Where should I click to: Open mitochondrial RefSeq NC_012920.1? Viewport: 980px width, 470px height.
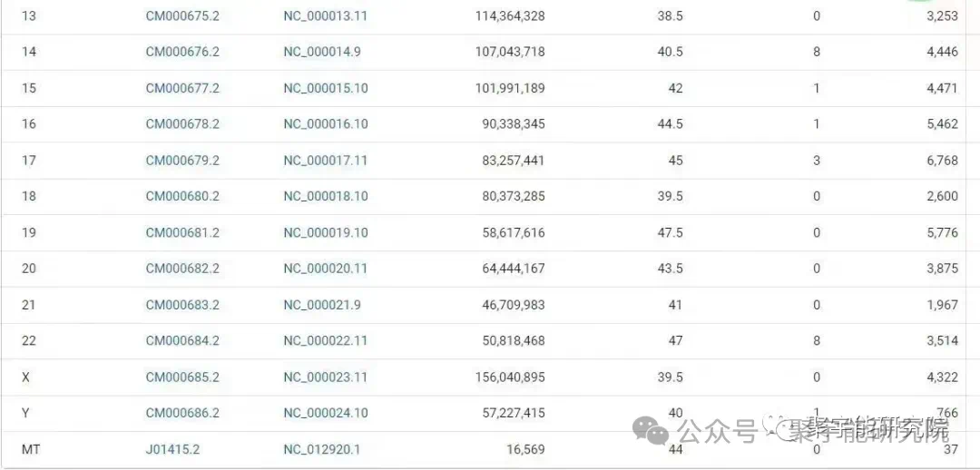[321, 449]
